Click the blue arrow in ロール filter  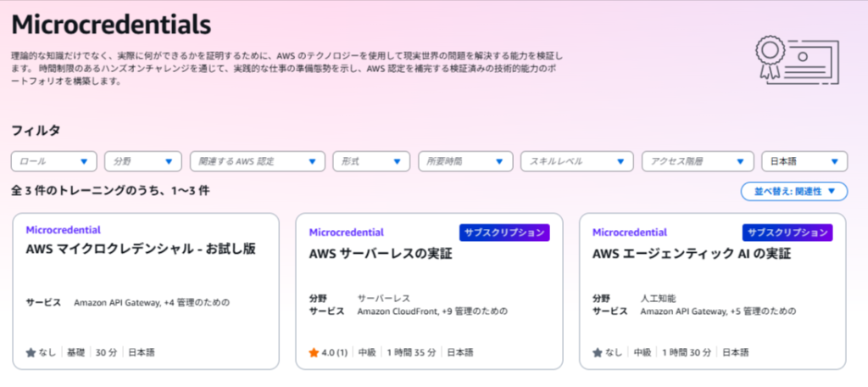click(84, 161)
